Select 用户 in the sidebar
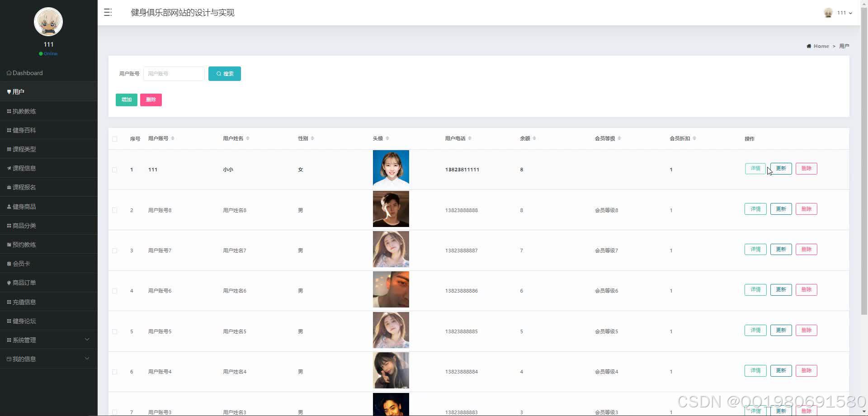Image resolution: width=868 pixels, height=416 pixels. (x=48, y=92)
